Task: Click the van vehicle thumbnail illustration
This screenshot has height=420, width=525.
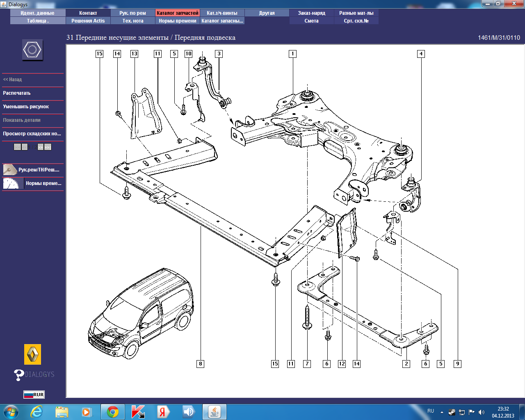Action: pos(141,313)
